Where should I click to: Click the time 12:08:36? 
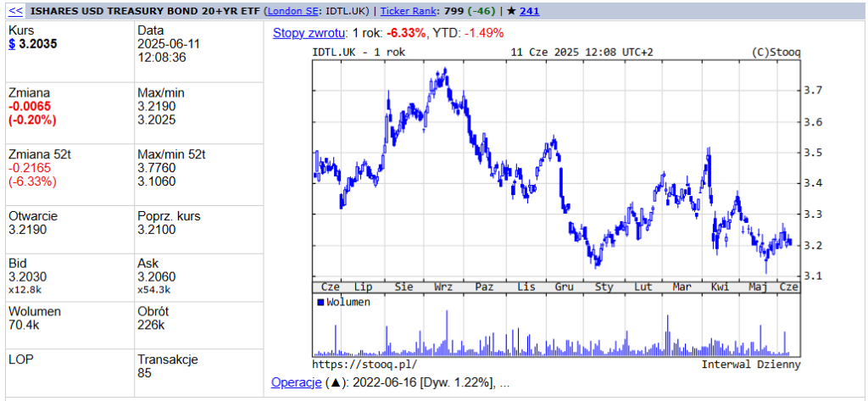(x=162, y=58)
